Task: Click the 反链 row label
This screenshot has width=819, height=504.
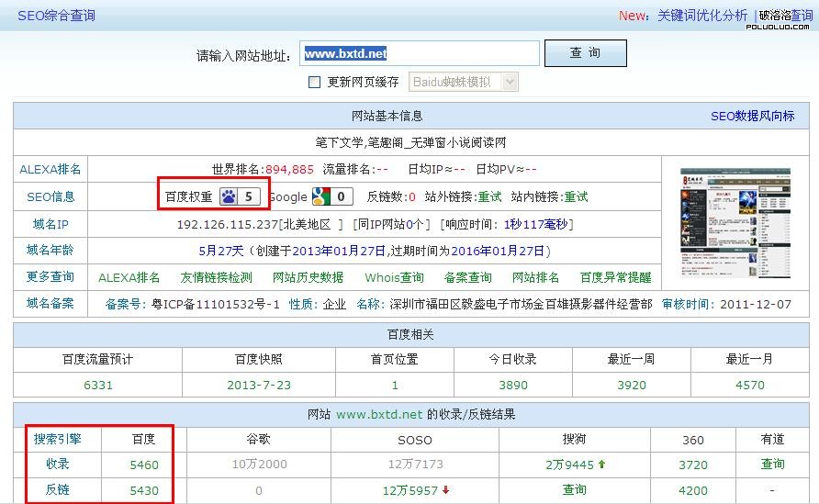Action: pyautogui.click(x=58, y=489)
